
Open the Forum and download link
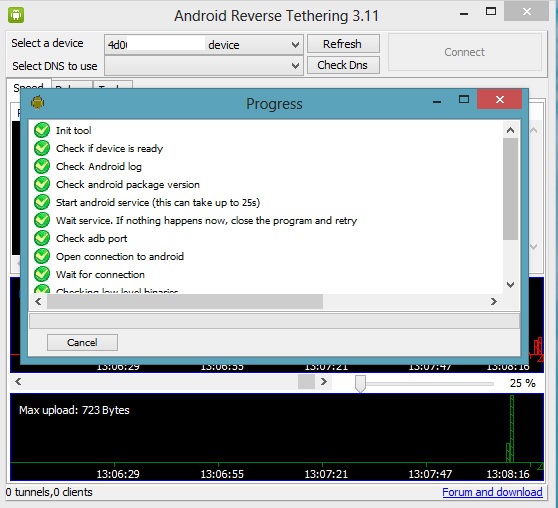(x=492, y=492)
